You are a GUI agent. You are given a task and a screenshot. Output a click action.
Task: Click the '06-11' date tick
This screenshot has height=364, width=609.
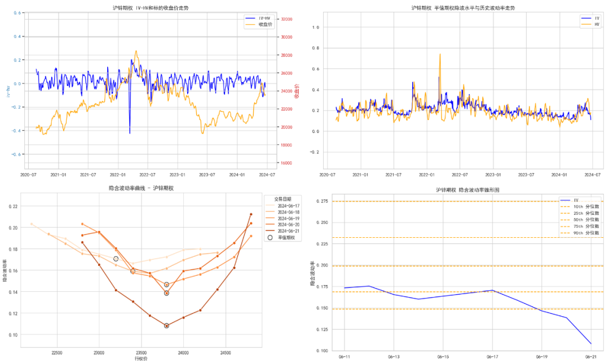tap(344, 357)
